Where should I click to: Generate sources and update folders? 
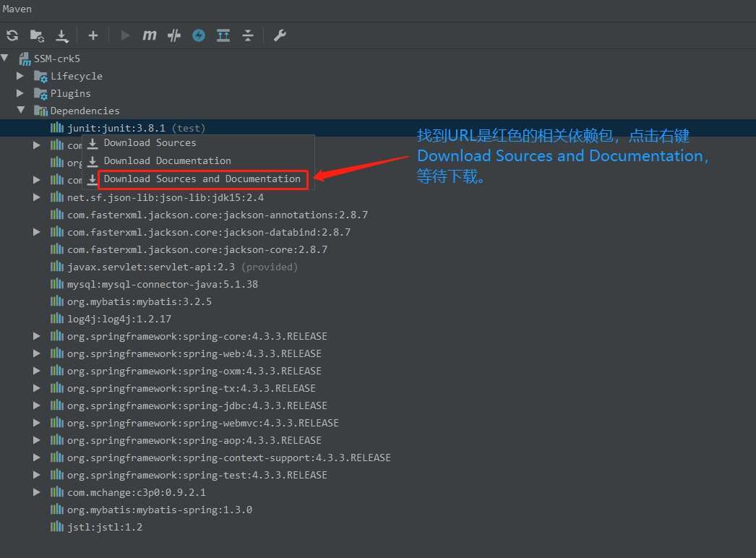[36, 35]
